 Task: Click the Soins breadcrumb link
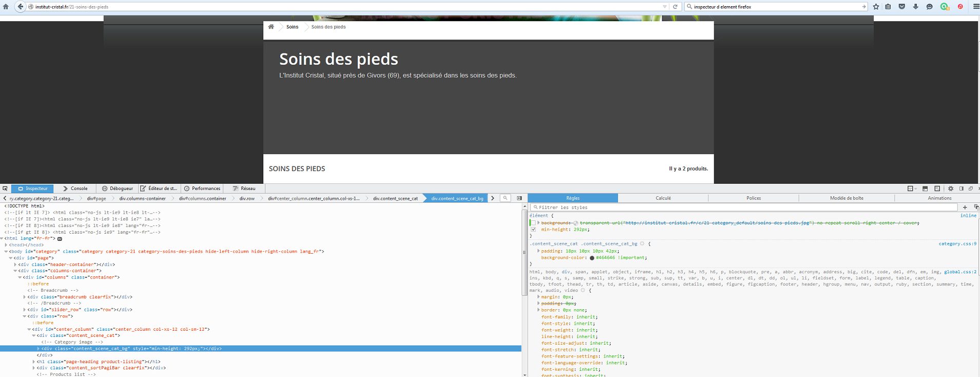pos(292,27)
